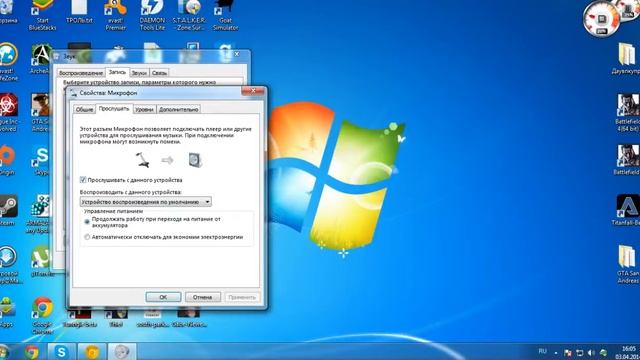Open Связь tab in Звук window
The width and height of the screenshot is (640, 360).
point(159,73)
